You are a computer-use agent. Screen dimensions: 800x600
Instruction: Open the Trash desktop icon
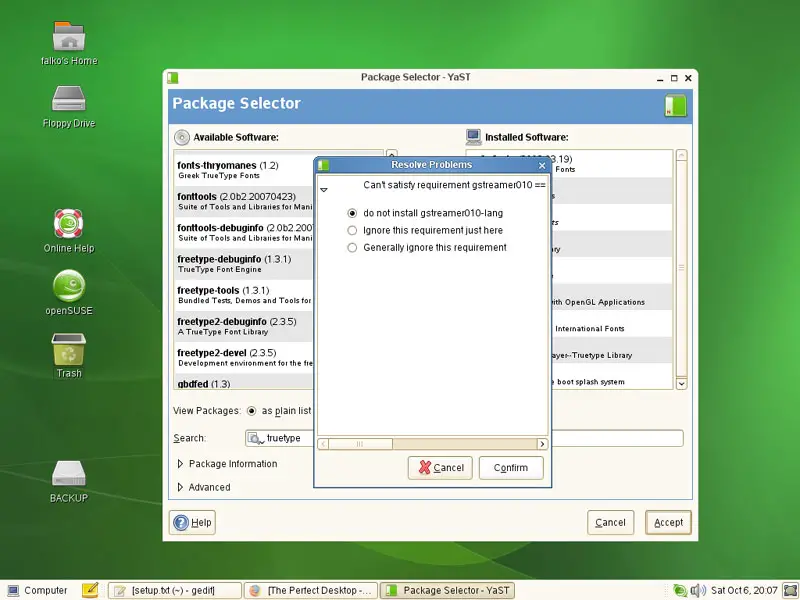(x=69, y=350)
